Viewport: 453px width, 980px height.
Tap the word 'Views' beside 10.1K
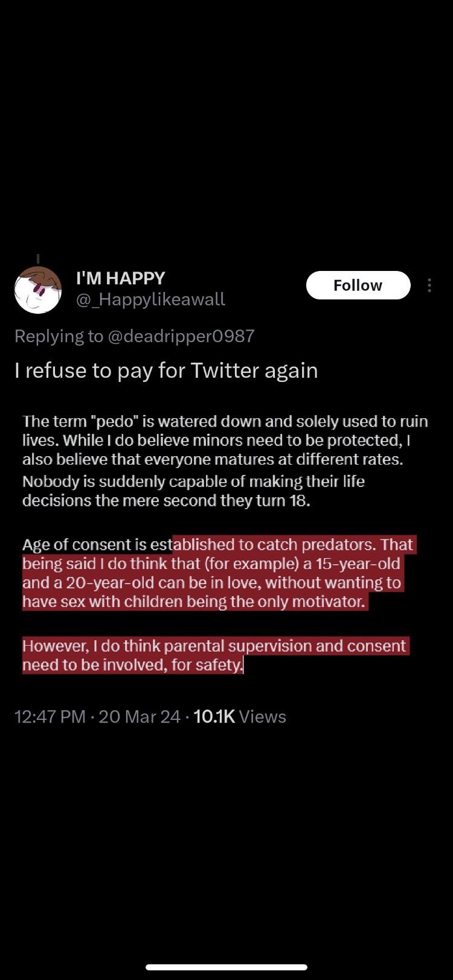[262, 716]
